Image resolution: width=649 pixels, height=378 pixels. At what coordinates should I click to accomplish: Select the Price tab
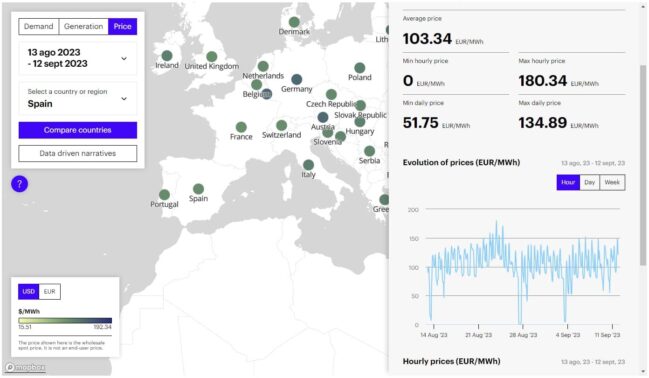(123, 26)
